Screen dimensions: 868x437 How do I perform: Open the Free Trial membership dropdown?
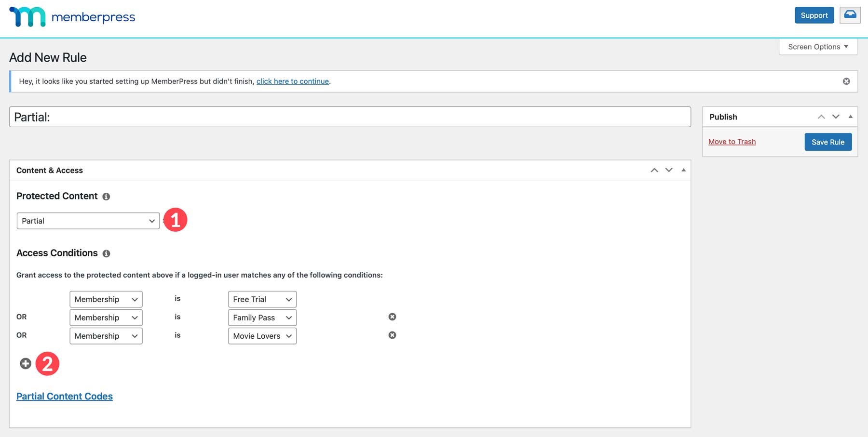pos(262,299)
